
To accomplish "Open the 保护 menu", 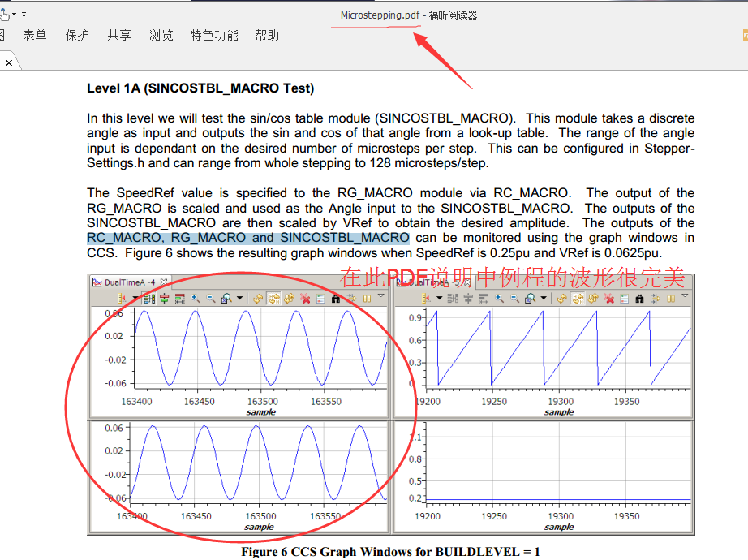I will [x=77, y=35].
